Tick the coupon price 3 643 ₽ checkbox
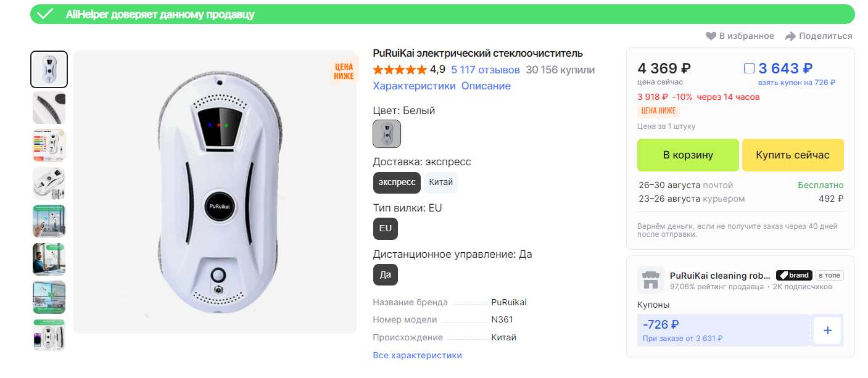Screen dimensions: 868x378 click(750, 68)
